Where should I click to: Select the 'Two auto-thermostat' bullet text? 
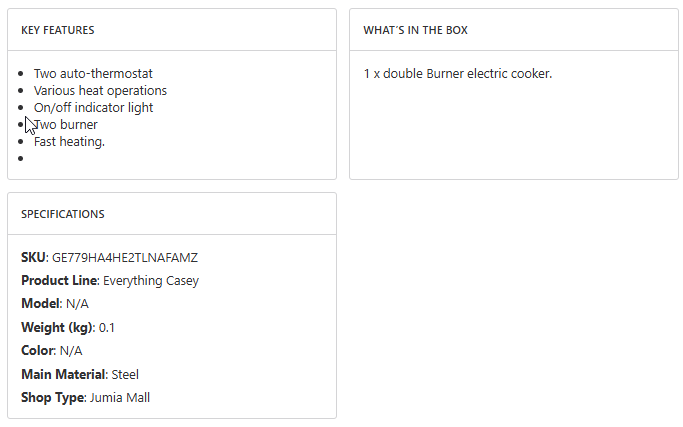[x=93, y=73]
